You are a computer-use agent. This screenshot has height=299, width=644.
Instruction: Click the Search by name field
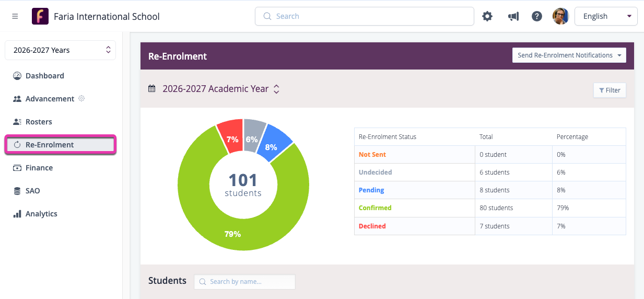[244, 282]
